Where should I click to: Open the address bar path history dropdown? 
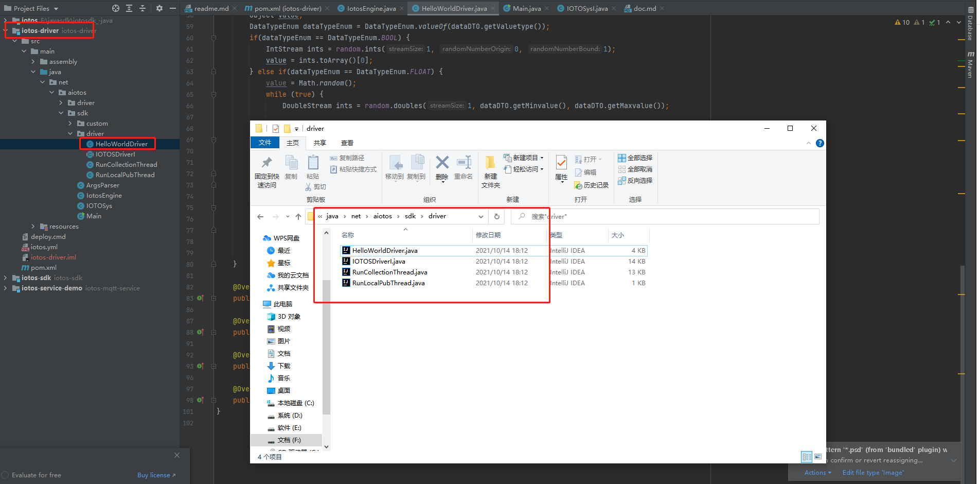click(x=480, y=217)
